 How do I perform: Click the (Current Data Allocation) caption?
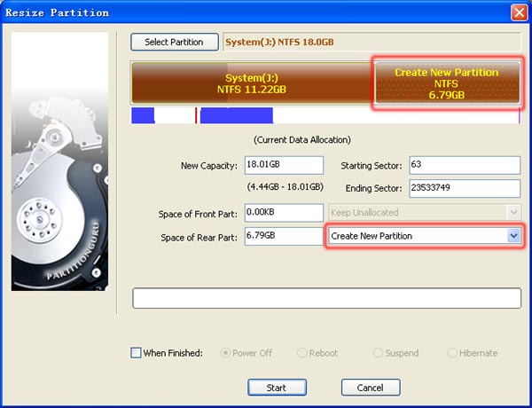coord(302,140)
